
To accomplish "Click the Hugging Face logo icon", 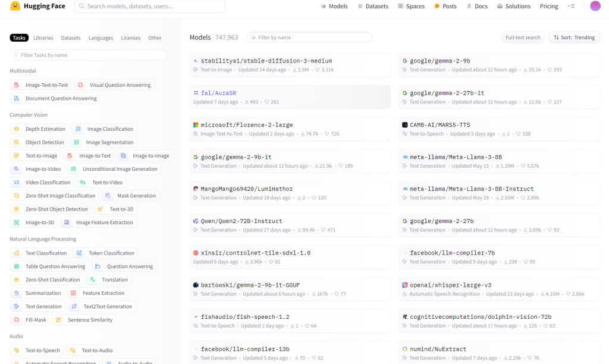I will [x=15, y=7].
